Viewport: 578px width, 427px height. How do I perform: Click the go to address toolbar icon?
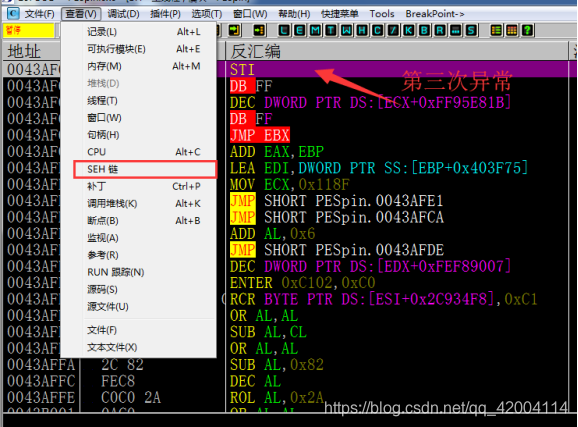(259, 30)
